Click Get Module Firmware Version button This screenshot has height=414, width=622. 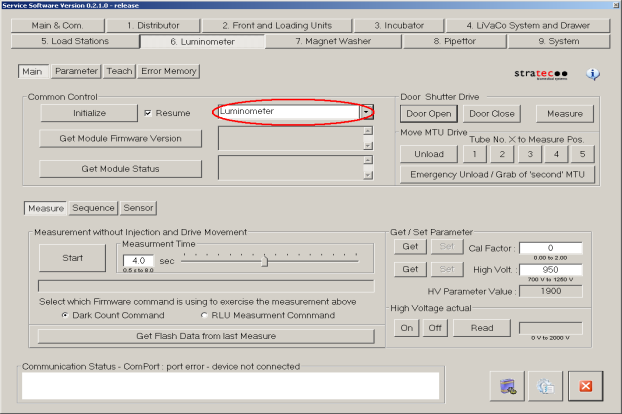tap(120, 138)
